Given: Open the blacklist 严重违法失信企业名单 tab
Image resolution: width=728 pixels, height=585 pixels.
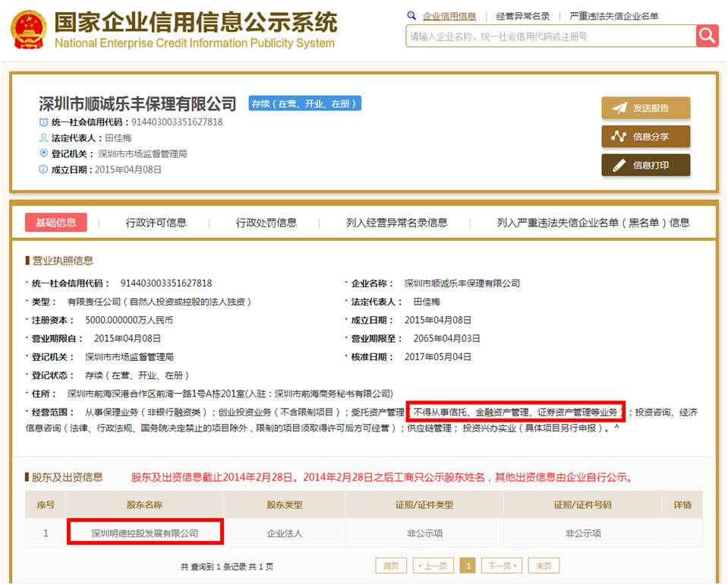Looking at the screenshot, I should coord(593,223).
